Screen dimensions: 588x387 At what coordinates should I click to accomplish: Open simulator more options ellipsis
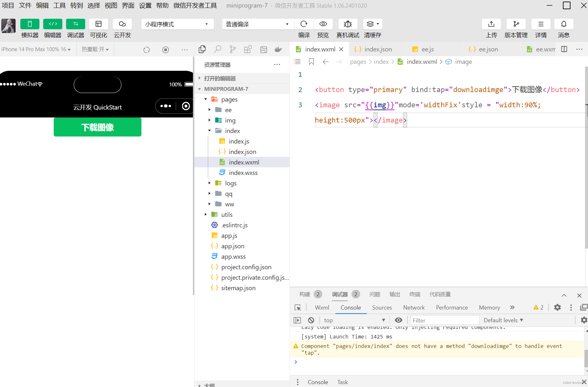tap(185, 50)
